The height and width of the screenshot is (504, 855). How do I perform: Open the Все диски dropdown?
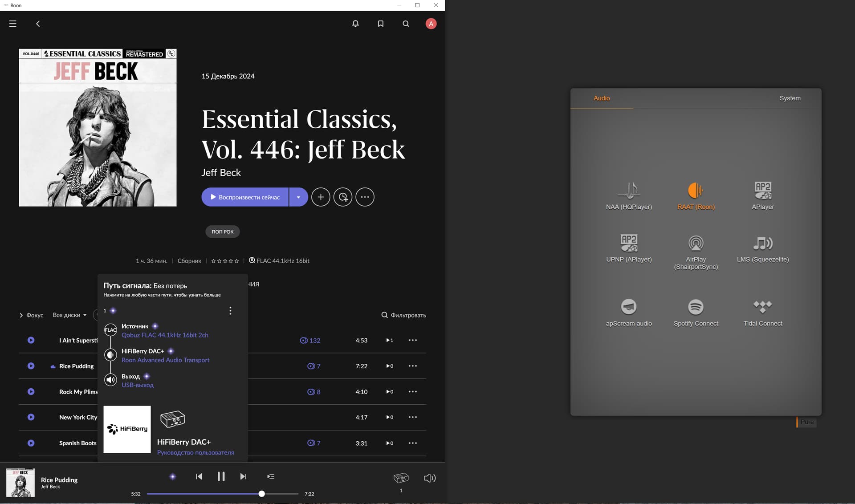pyautogui.click(x=69, y=315)
